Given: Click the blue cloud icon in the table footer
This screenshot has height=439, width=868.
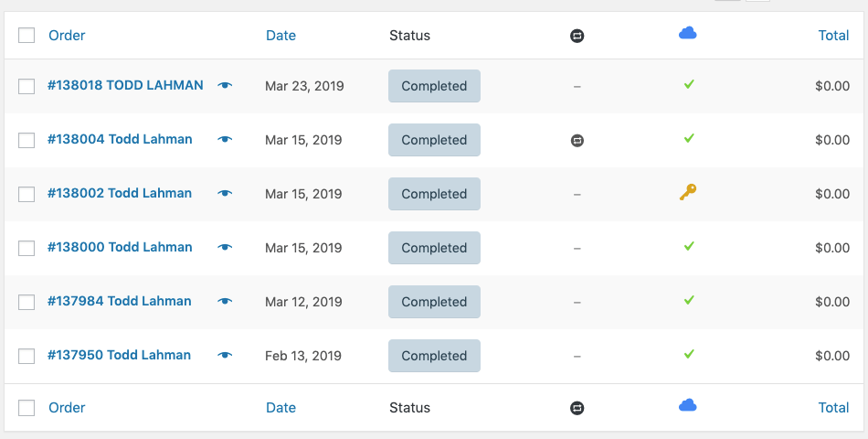Looking at the screenshot, I should (688, 405).
